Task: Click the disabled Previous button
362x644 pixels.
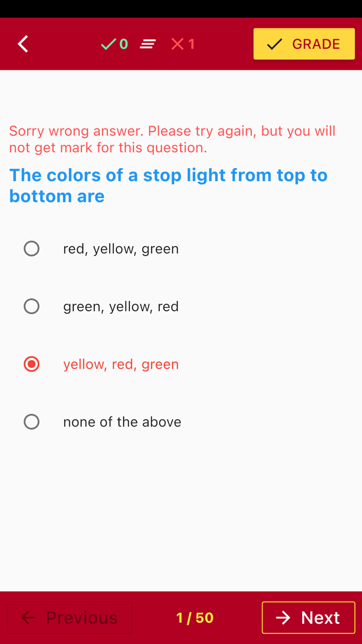Action: (x=69, y=618)
